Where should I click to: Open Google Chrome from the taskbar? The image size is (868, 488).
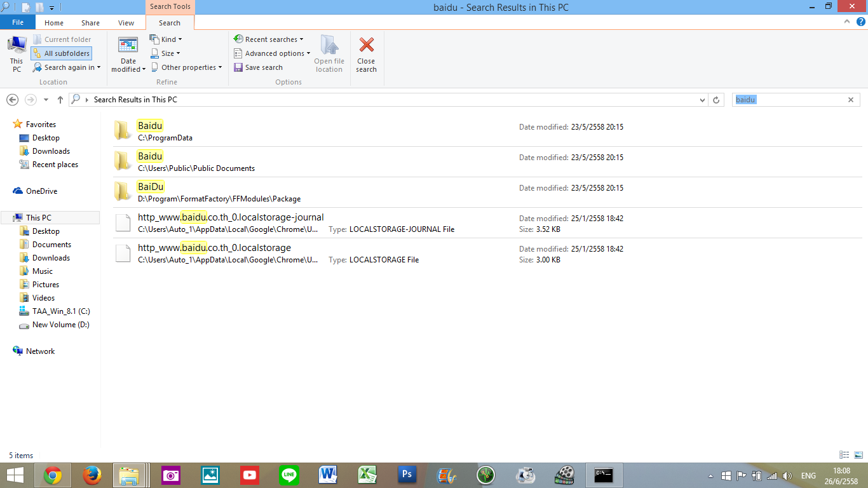(53, 475)
